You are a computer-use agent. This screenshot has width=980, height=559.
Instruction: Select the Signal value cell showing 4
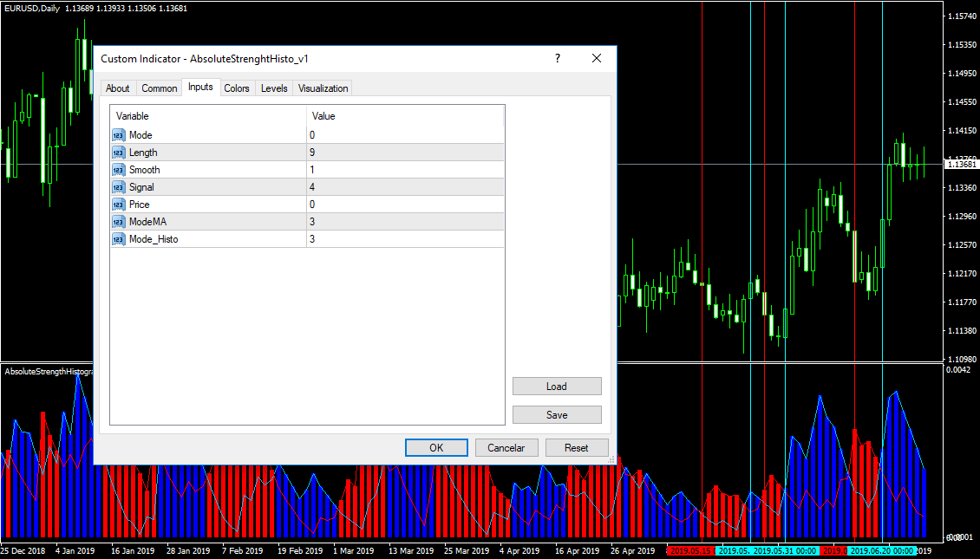point(405,187)
